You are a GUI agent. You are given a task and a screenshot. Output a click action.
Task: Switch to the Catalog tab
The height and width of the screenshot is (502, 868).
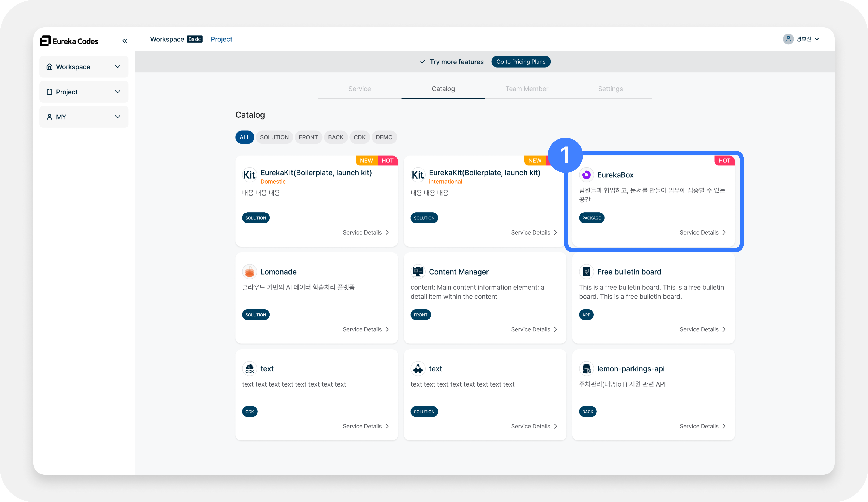443,89
